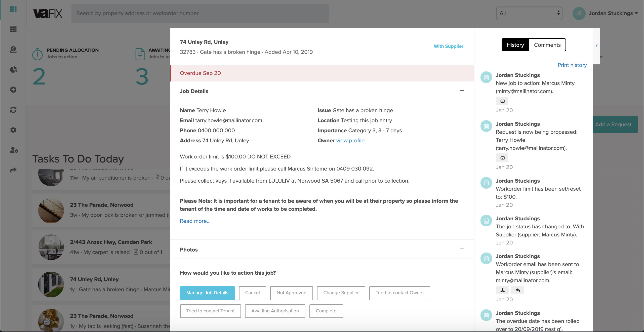Image resolution: width=644 pixels, height=332 pixels.
Task: Click the vaFIX logo
Action: click(48, 13)
